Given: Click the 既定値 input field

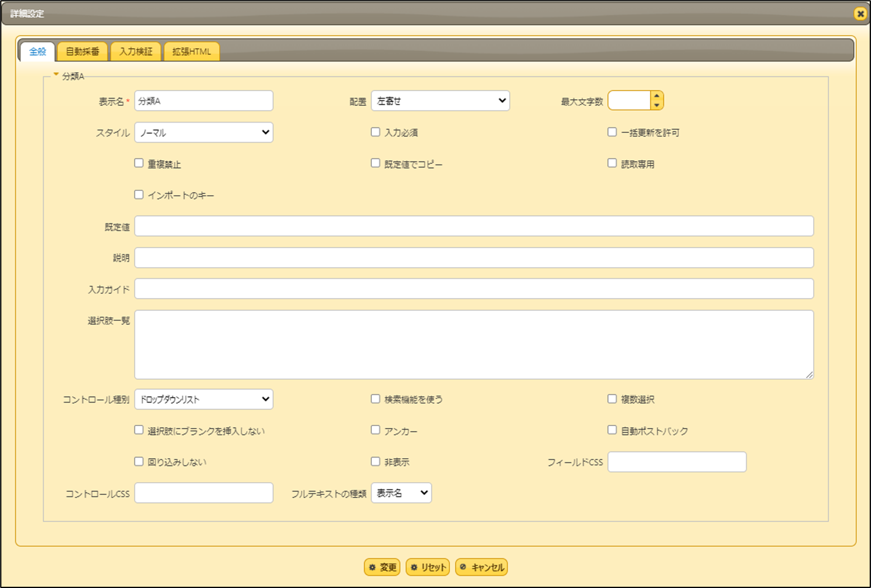Looking at the screenshot, I should click(474, 226).
